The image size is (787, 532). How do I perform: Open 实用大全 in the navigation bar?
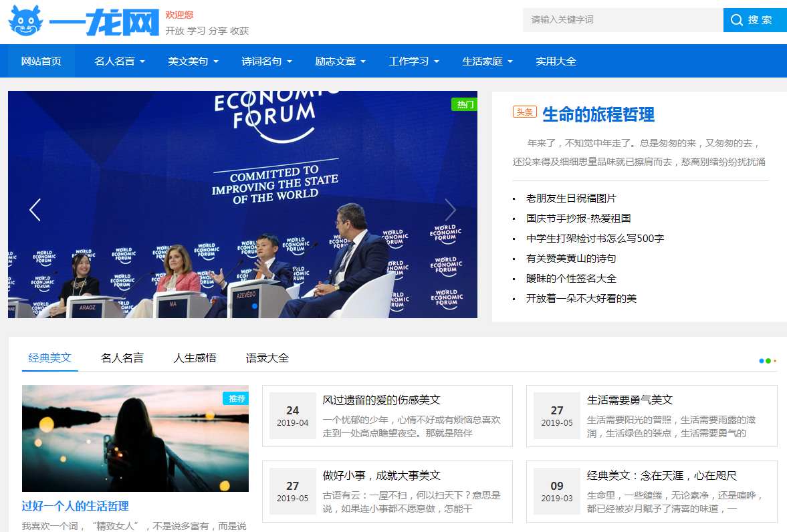click(556, 61)
